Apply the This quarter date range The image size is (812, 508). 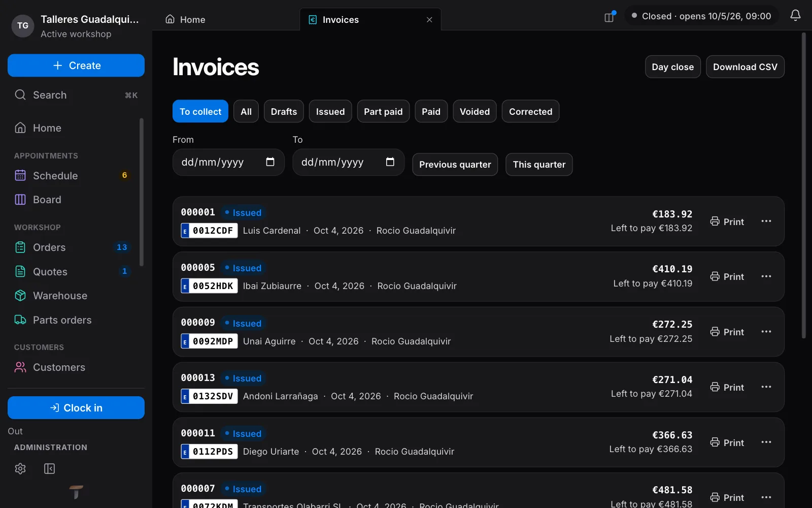539,165
